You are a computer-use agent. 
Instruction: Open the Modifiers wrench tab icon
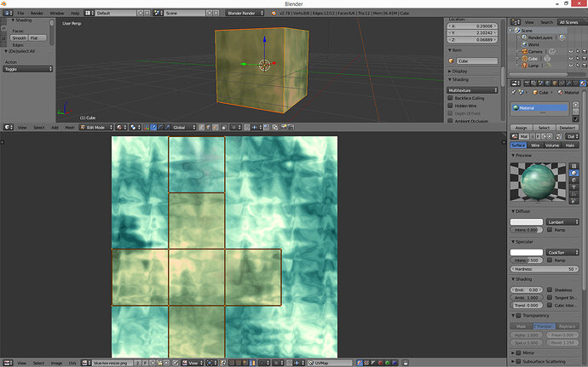[568, 83]
